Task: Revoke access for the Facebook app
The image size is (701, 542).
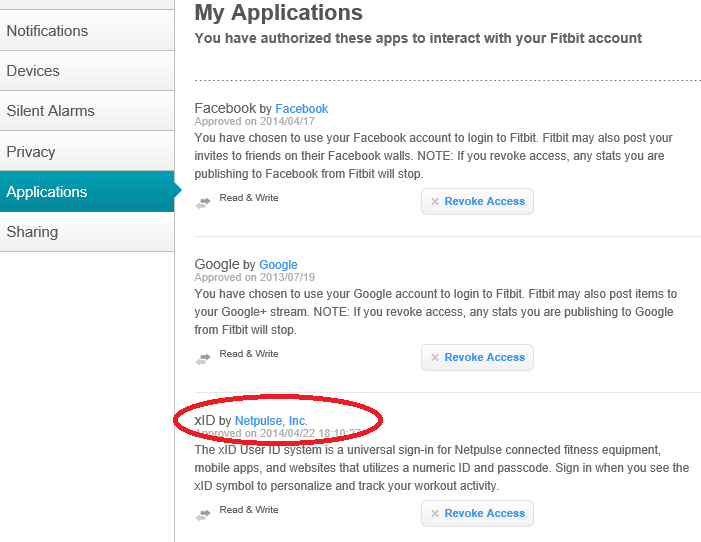Action: coord(477,201)
